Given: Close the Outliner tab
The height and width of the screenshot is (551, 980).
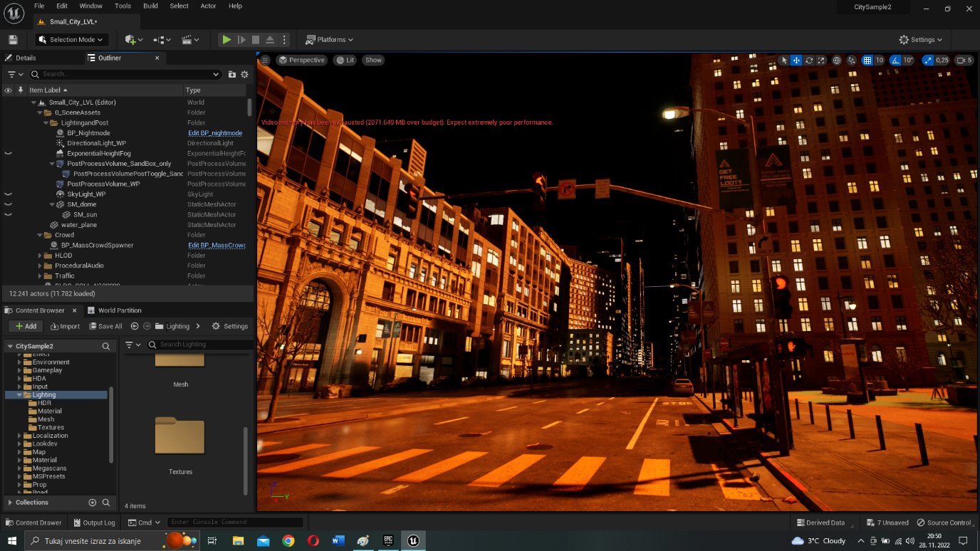Looking at the screenshot, I should click(157, 58).
